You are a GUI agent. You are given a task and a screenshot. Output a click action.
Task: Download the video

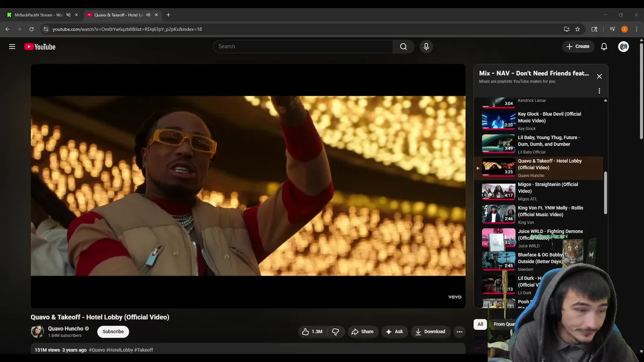tap(430, 331)
